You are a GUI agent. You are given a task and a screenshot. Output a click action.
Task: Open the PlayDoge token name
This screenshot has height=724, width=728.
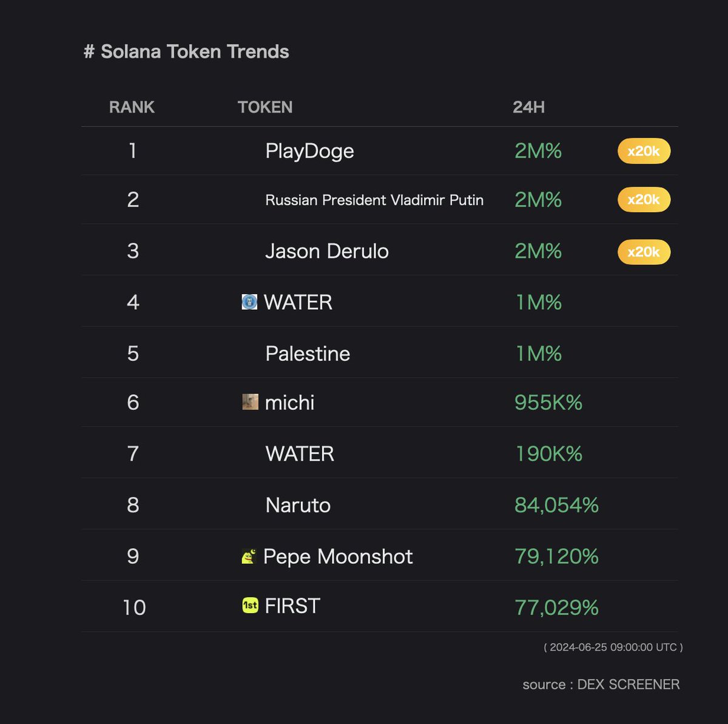tap(309, 152)
